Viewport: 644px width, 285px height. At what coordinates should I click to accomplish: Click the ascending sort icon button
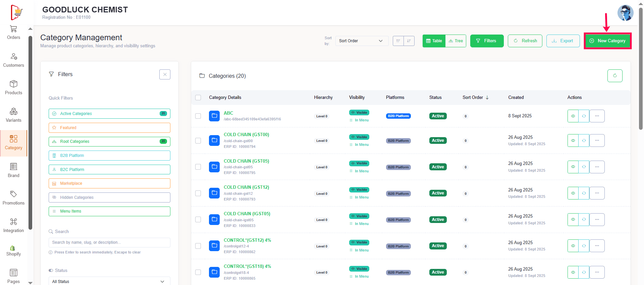(398, 41)
